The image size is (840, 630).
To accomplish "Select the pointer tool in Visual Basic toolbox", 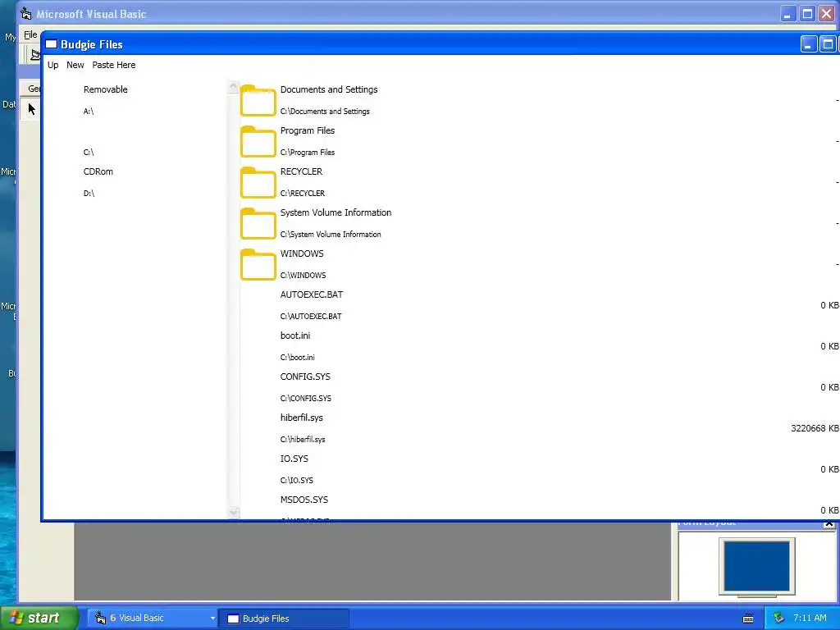I will 31,109.
